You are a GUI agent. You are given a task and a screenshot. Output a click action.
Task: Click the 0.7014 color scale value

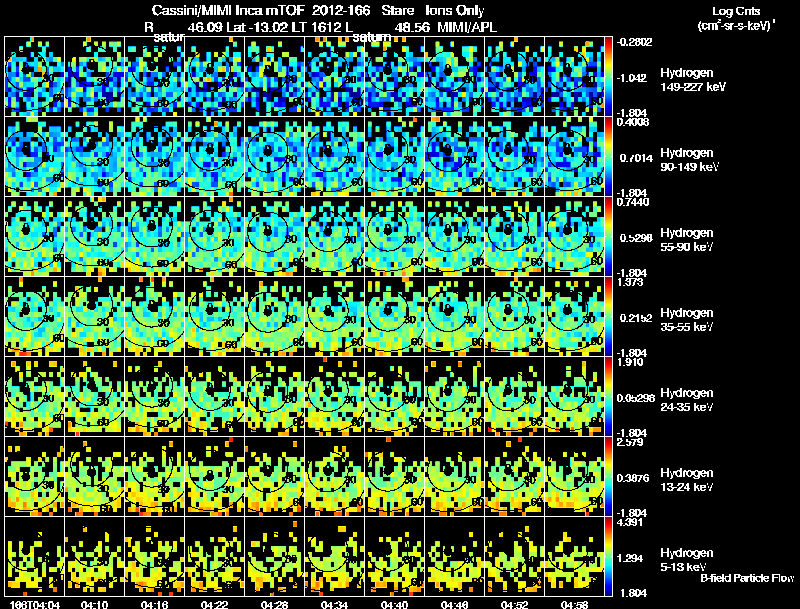coord(636,158)
